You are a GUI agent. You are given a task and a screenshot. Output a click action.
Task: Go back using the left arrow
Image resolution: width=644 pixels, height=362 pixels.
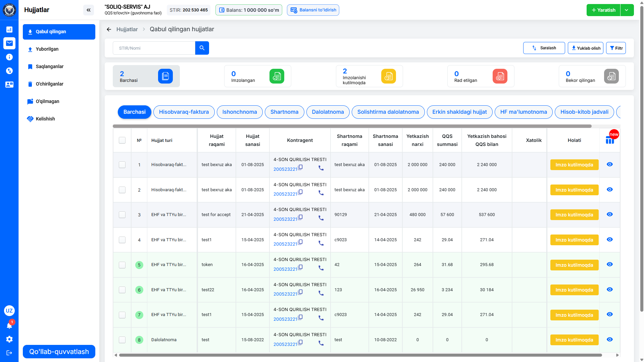pyautogui.click(x=109, y=30)
